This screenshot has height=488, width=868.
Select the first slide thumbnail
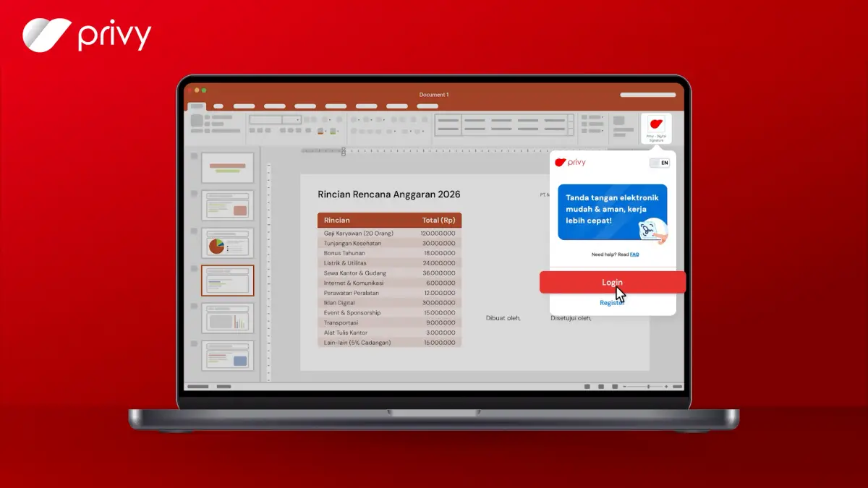[x=227, y=168]
